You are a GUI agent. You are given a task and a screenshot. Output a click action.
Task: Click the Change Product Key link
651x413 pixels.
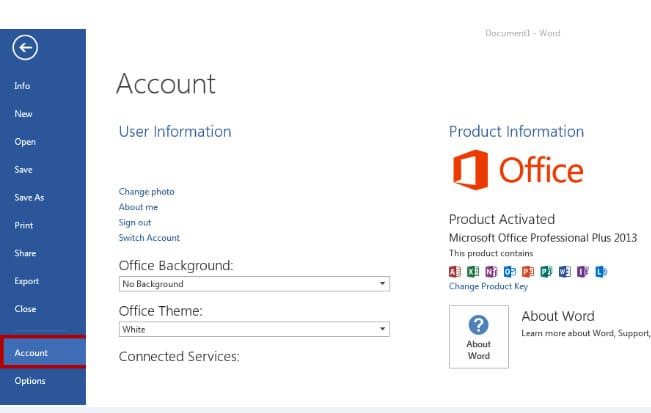[x=488, y=287]
